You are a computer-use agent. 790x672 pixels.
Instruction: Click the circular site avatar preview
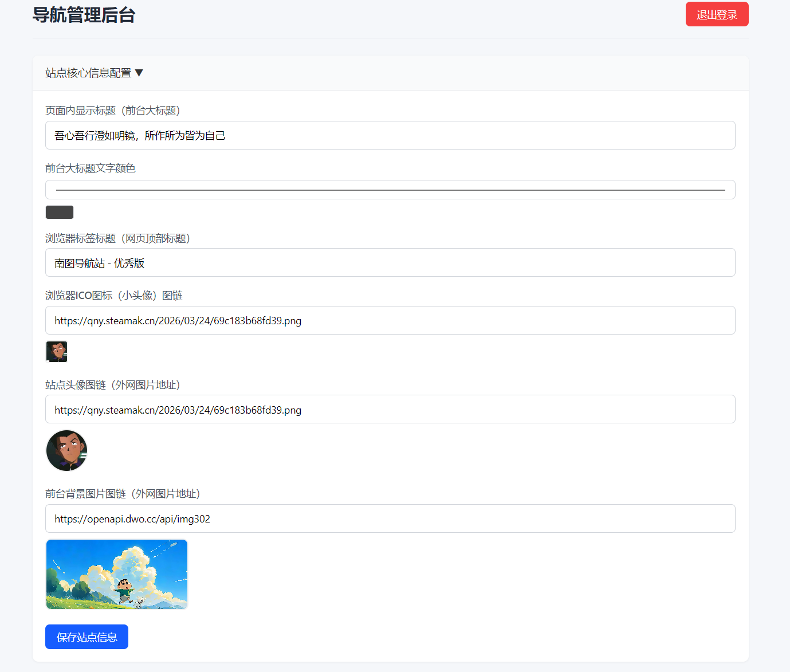(66, 450)
